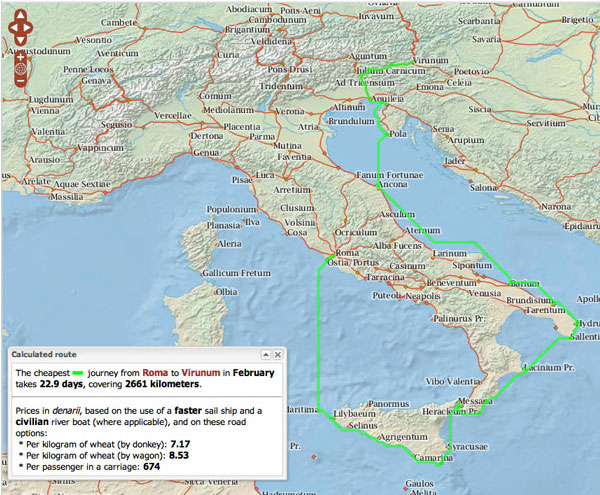
Task: Click the Panormus city label
Action: coord(389,404)
